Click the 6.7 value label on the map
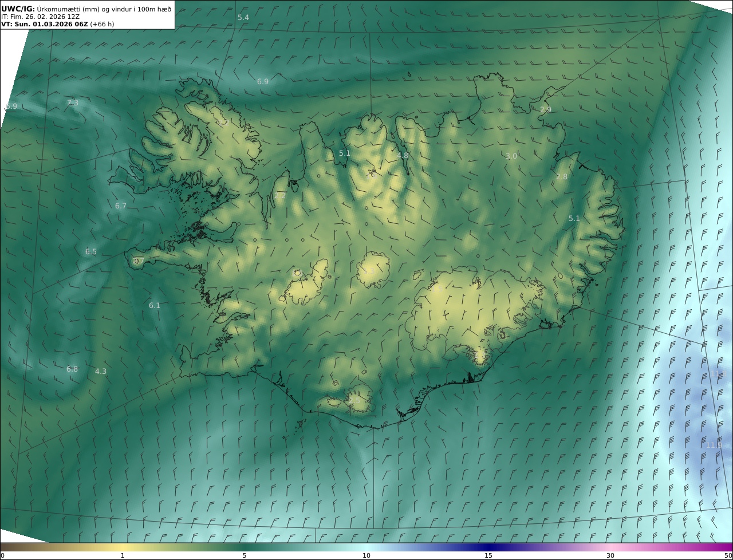The image size is (733, 560). [121, 206]
